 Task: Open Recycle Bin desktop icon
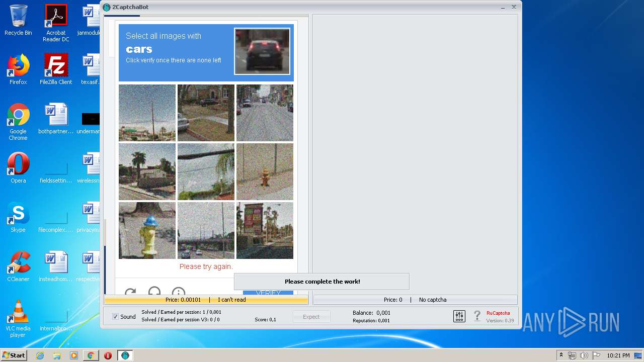tap(18, 20)
